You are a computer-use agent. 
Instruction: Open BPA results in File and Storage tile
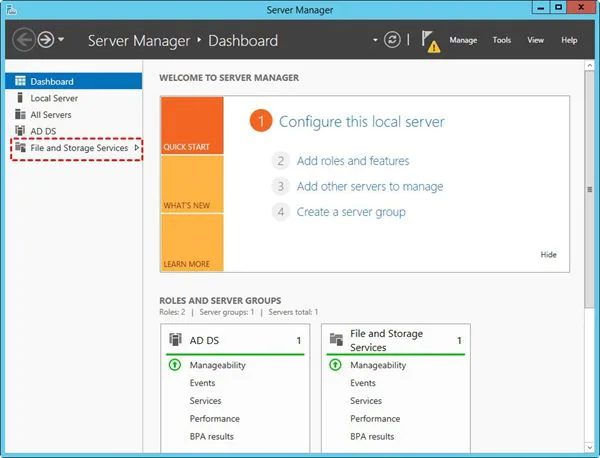click(x=372, y=437)
